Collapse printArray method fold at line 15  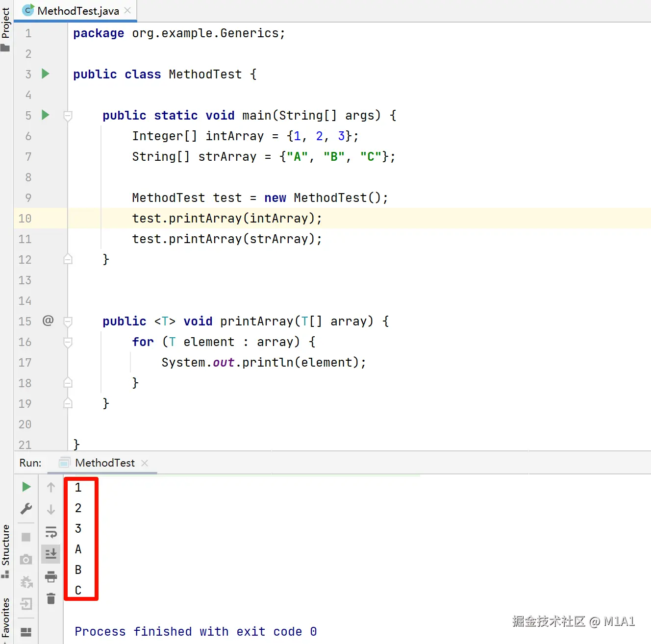pos(68,322)
